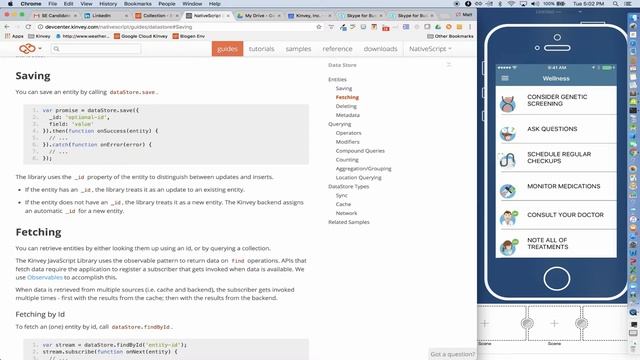Viewport: 640px width, 360px height.
Task: Jump to Fetching in the side table of contents
Action: (x=347, y=97)
